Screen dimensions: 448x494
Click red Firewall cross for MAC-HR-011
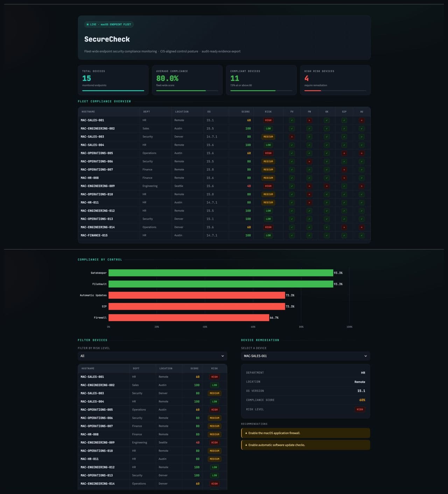(x=309, y=203)
